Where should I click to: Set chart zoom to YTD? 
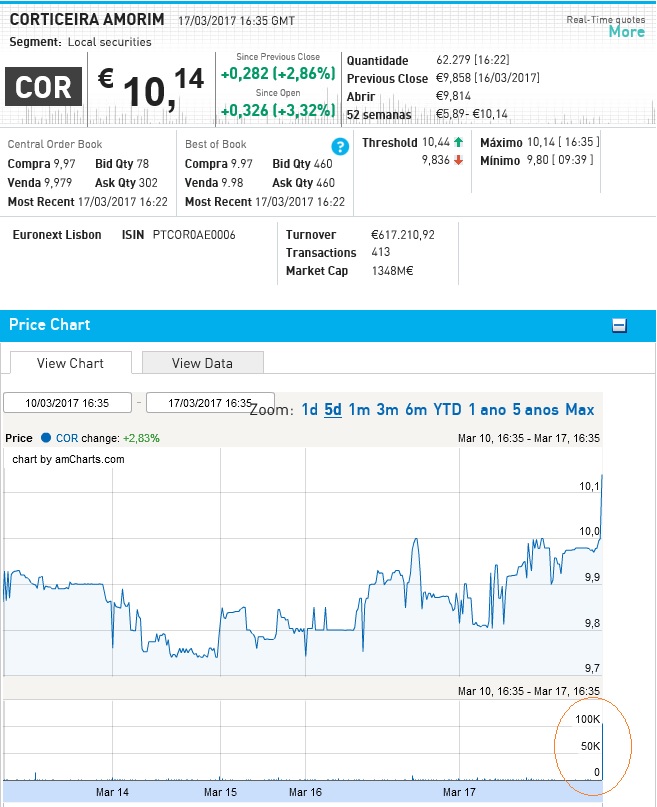click(447, 410)
